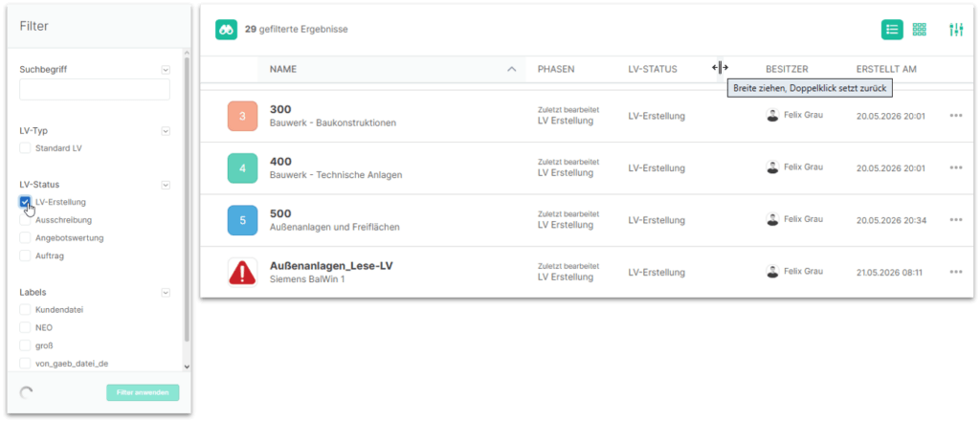Open three-dots menu for row 500
The height and width of the screenshot is (422, 980).
coord(956,220)
